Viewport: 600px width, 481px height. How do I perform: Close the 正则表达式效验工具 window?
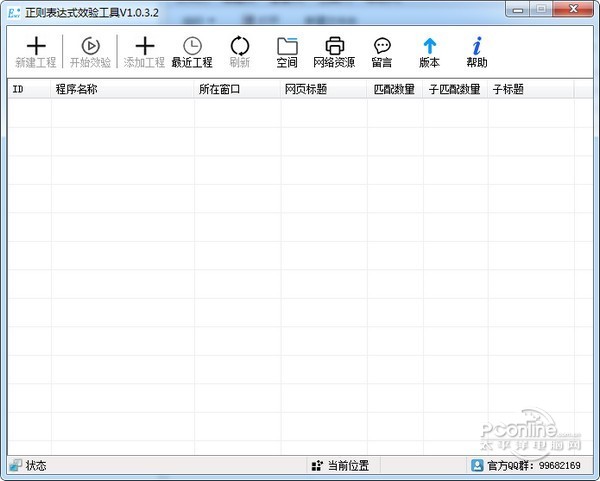pyautogui.click(x=573, y=10)
